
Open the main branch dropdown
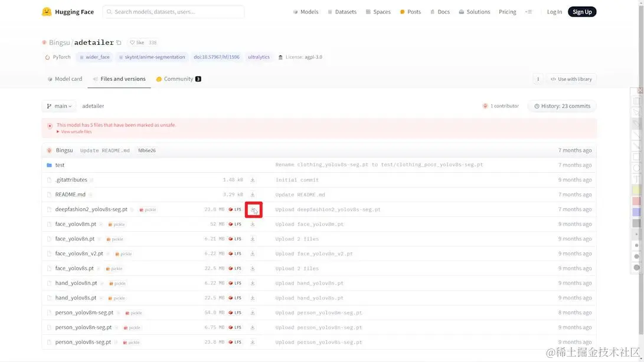click(59, 106)
